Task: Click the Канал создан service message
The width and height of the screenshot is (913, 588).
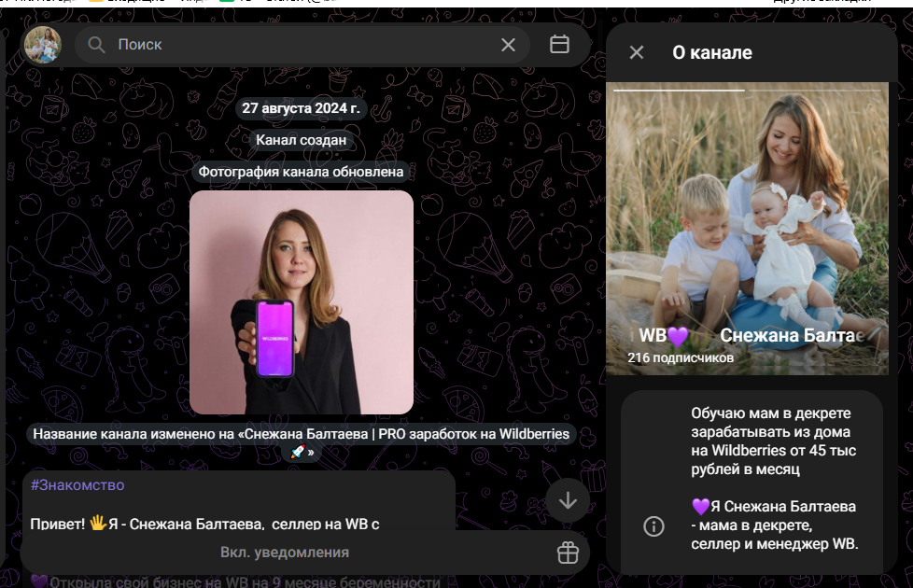Action: (x=301, y=140)
